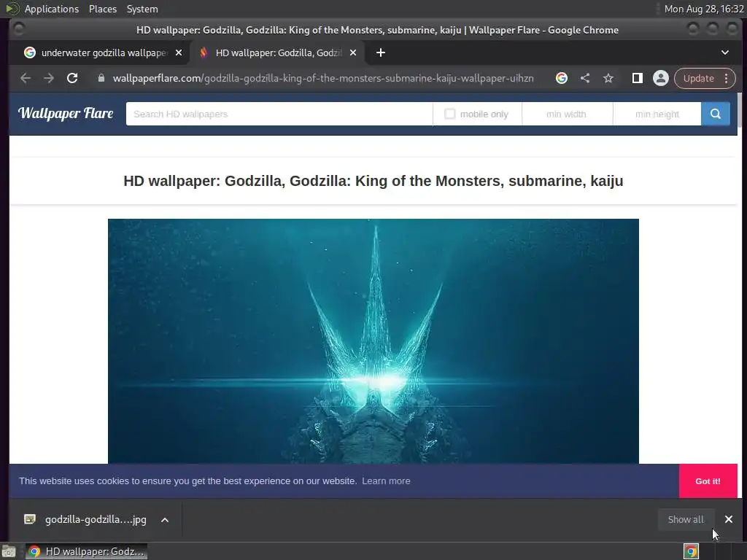The image size is (747, 560).
Task: Click Show all downloads button
Action: point(686,519)
